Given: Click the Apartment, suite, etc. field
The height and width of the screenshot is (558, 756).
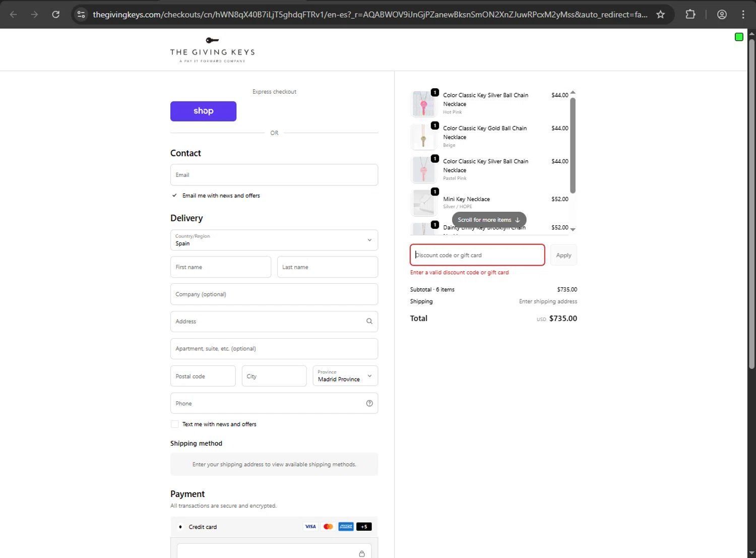Looking at the screenshot, I should point(274,349).
